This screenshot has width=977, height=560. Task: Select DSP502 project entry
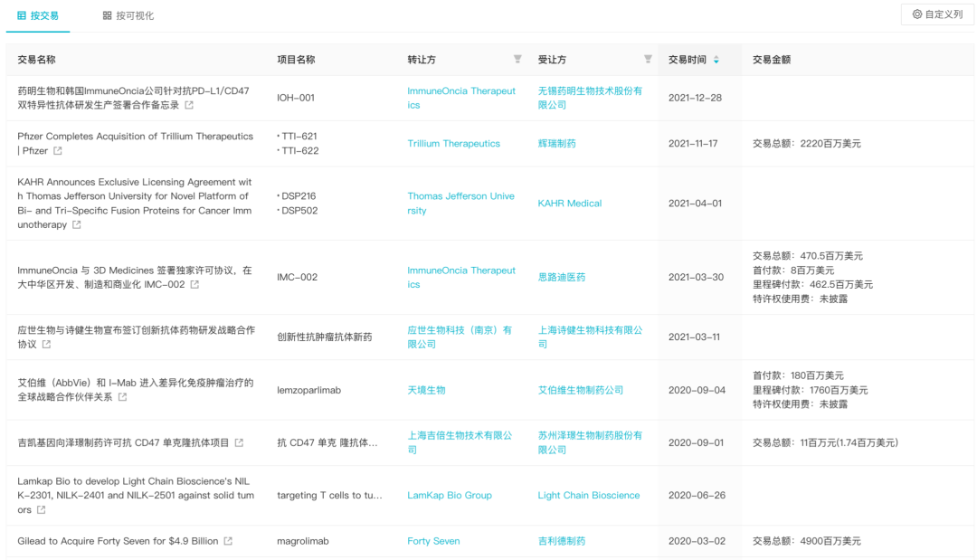tap(298, 211)
